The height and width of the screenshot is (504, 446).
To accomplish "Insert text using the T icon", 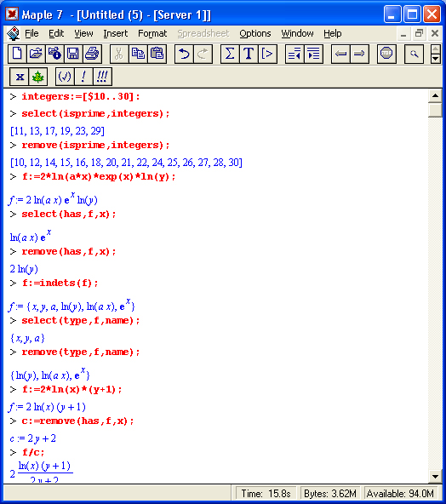I will point(249,54).
